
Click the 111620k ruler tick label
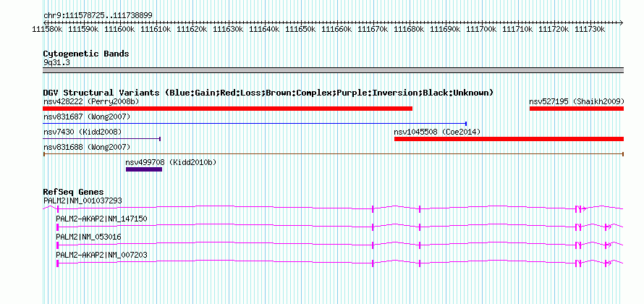192,29
